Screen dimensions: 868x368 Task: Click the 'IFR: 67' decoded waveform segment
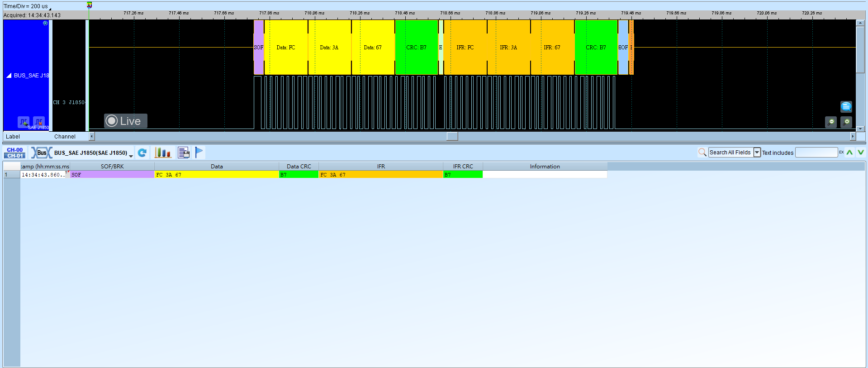click(552, 47)
